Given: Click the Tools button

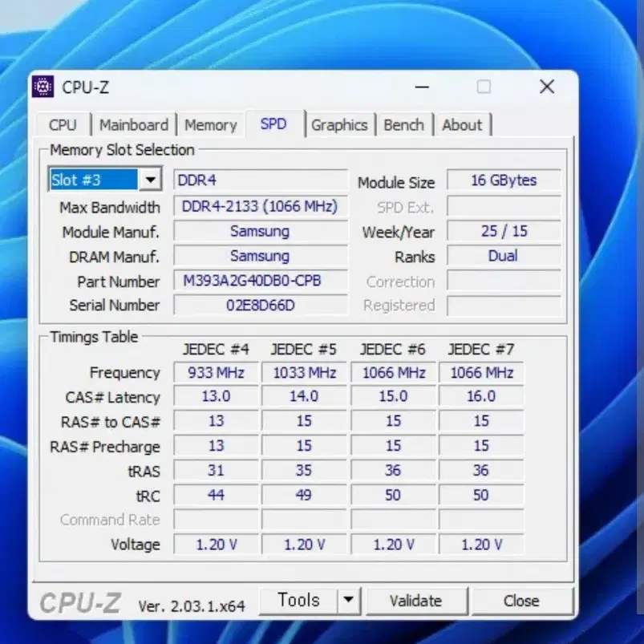Looking at the screenshot, I should coord(298,600).
